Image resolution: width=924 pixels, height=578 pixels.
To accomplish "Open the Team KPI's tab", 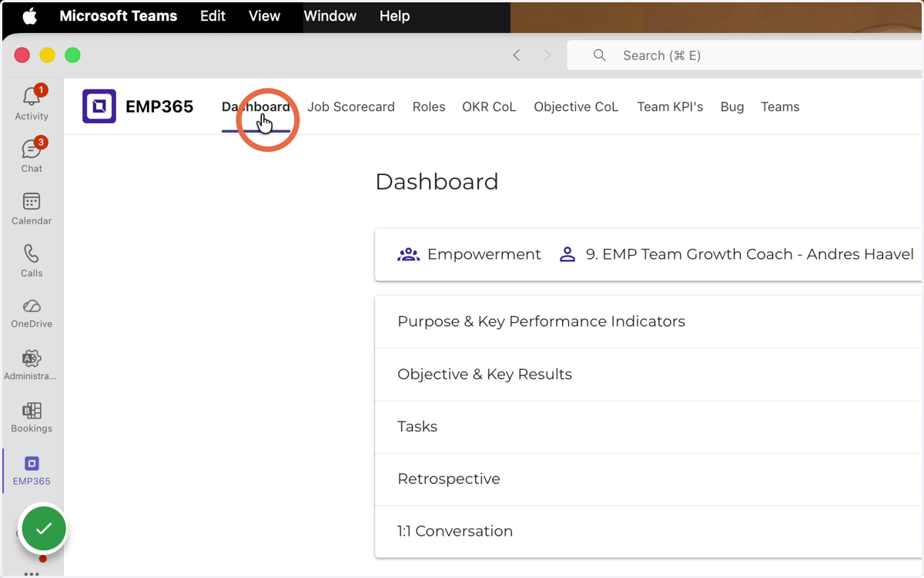I will 670,107.
